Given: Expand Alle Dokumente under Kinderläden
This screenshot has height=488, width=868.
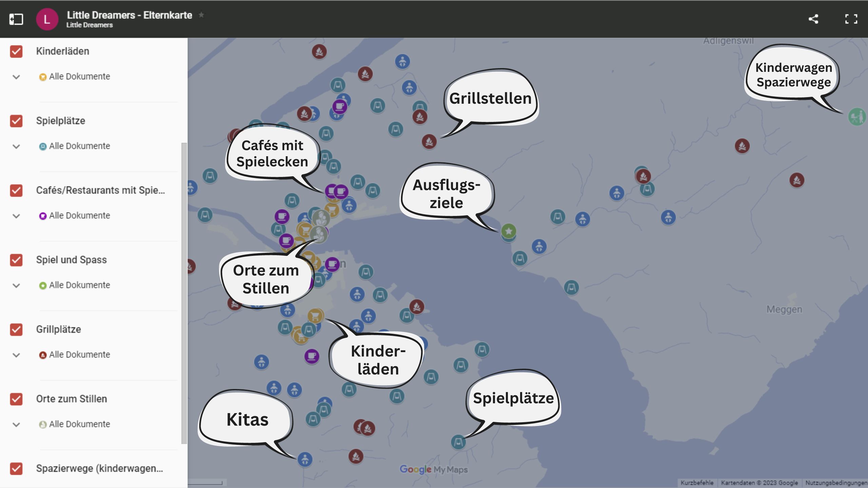Looking at the screenshot, I should [x=16, y=77].
